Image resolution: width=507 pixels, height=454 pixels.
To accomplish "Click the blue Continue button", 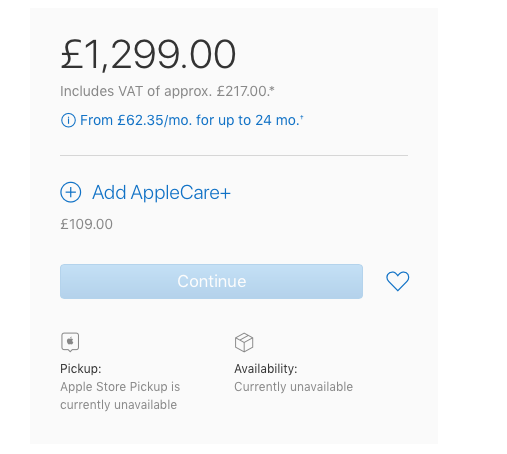I will [x=211, y=281].
